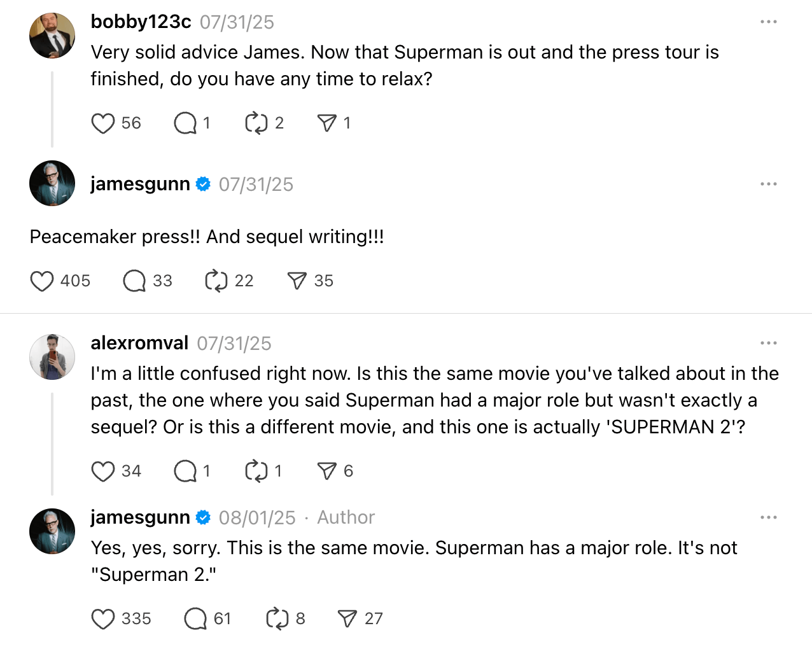Reply to bobby123c's comment
This screenshot has width=812, height=649.
(x=185, y=123)
